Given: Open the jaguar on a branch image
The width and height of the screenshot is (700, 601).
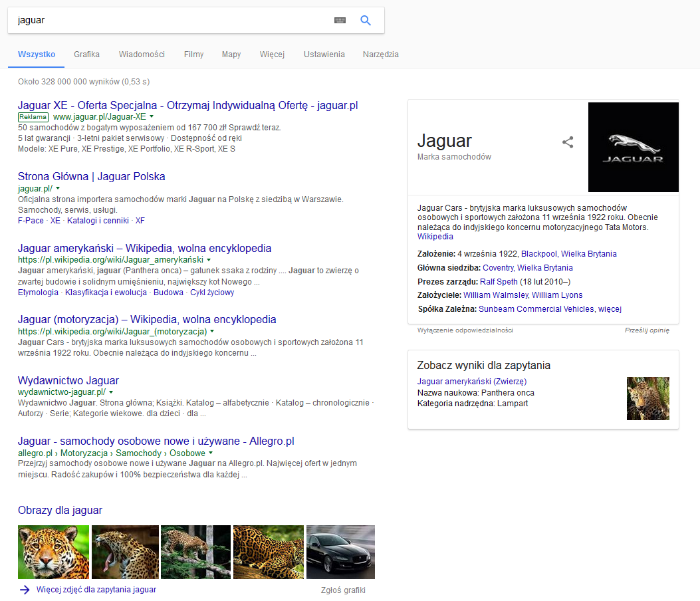Looking at the screenshot, I should tap(195, 552).
